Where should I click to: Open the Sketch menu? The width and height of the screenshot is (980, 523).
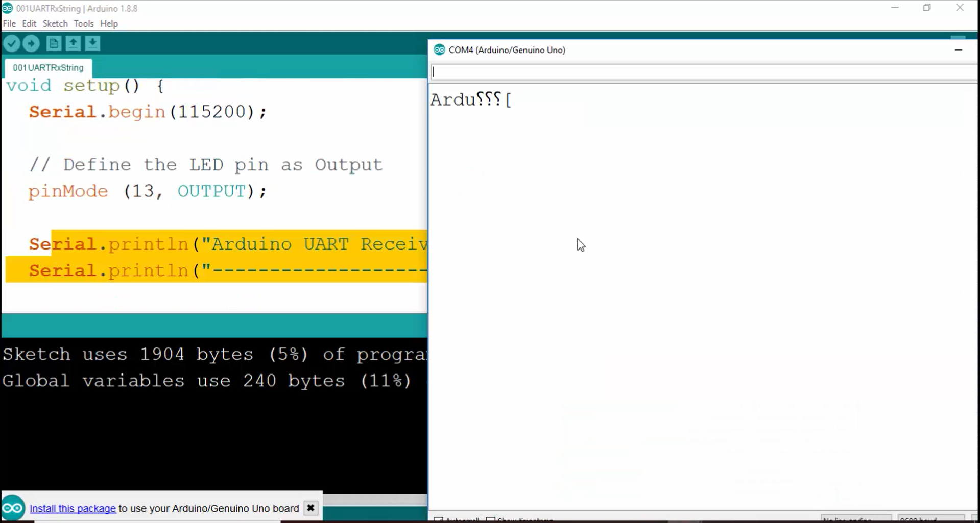pos(55,23)
